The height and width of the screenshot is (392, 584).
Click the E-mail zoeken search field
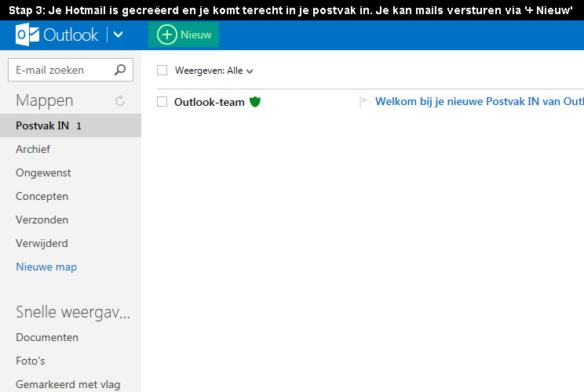[x=71, y=70]
